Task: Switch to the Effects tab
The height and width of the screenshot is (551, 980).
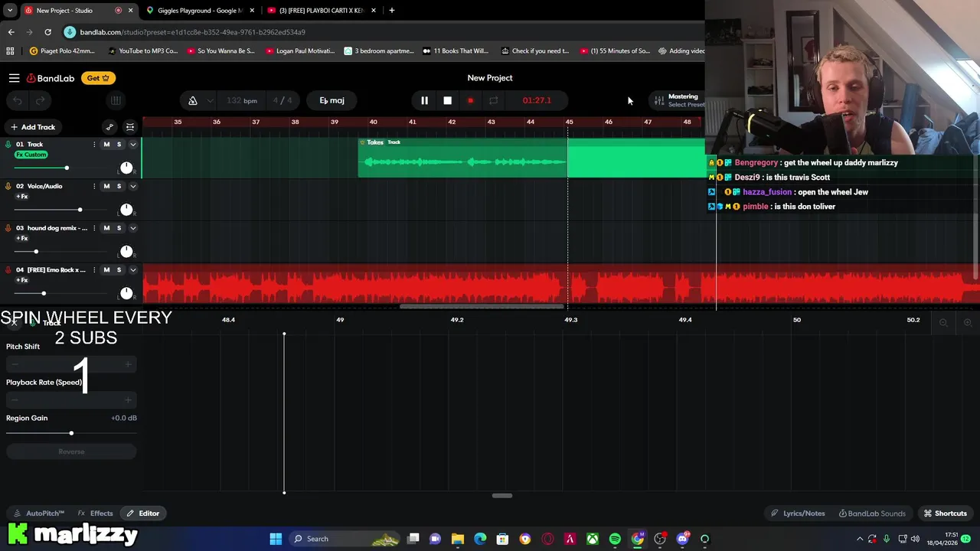Action: pyautogui.click(x=96, y=514)
